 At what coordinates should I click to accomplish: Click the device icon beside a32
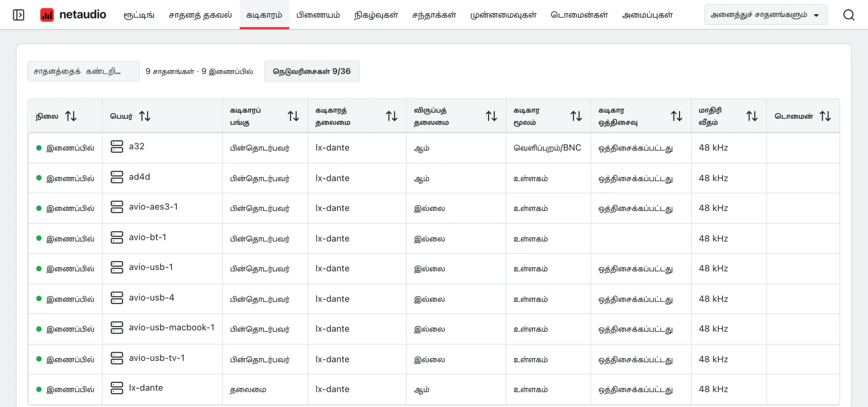tap(117, 147)
